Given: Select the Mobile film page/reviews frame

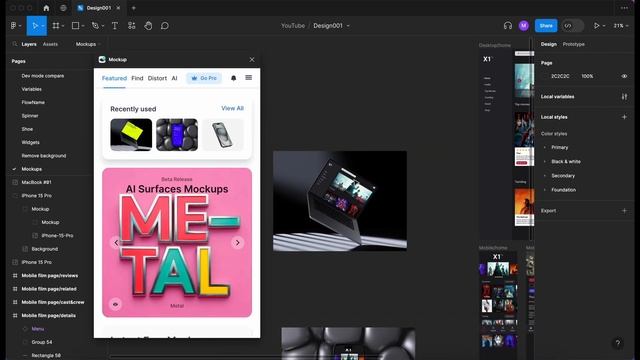Looking at the screenshot, I should click(x=49, y=276).
